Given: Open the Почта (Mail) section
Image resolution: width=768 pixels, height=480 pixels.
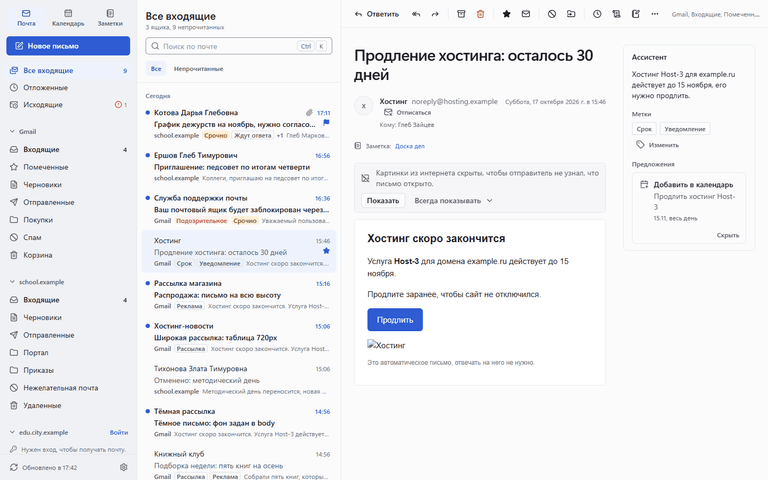Looking at the screenshot, I should 26,18.
